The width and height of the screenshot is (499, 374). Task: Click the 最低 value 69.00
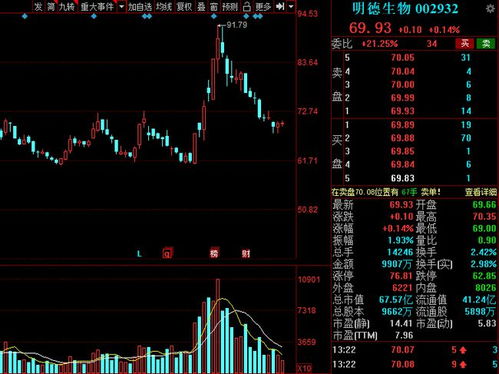(484, 229)
